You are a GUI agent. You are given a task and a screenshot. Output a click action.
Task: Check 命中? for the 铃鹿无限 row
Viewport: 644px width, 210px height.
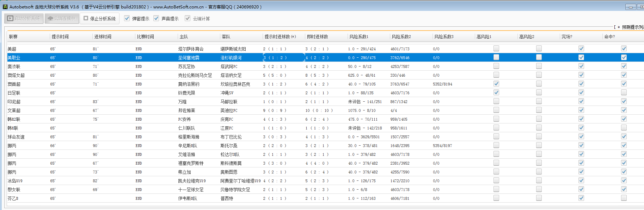624,93
